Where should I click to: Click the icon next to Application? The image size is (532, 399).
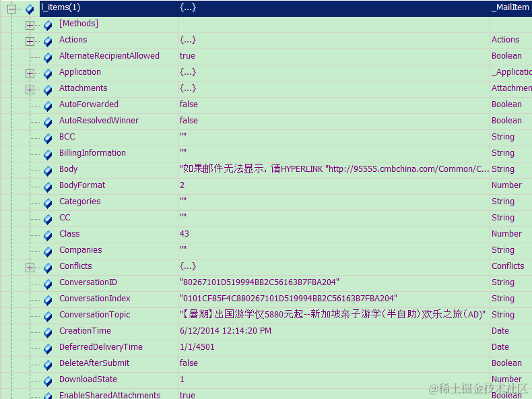click(48, 73)
